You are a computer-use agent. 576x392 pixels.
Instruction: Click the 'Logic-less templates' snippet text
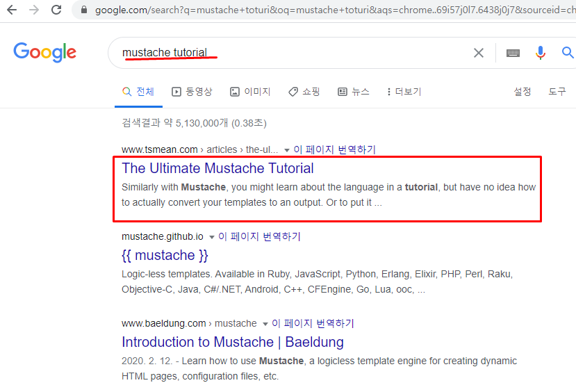coord(317,281)
